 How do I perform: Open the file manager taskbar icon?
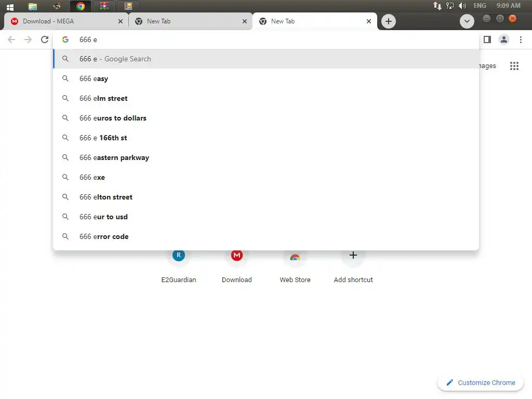(x=33, y=6)
